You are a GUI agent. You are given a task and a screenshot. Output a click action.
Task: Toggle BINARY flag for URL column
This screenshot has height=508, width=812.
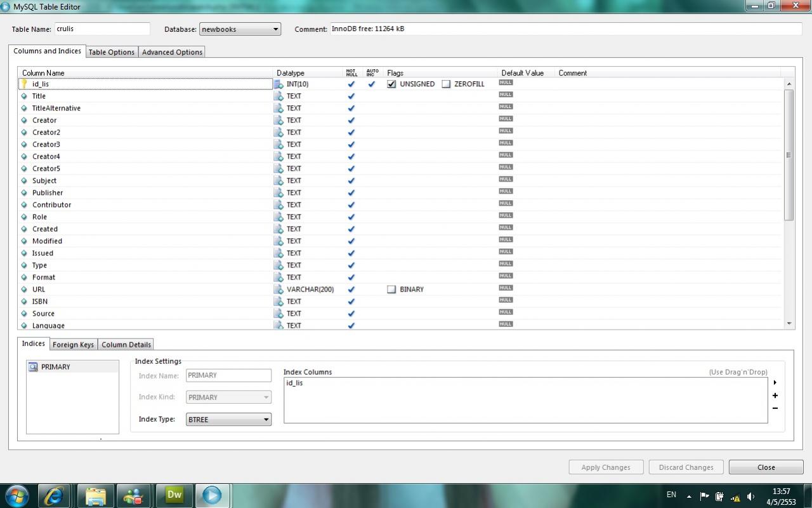tap(391, 289)
